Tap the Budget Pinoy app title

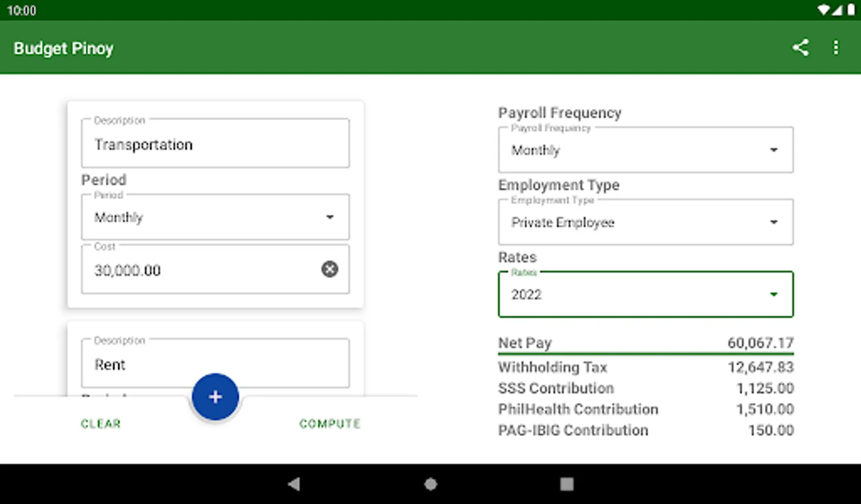pos(63,48)
